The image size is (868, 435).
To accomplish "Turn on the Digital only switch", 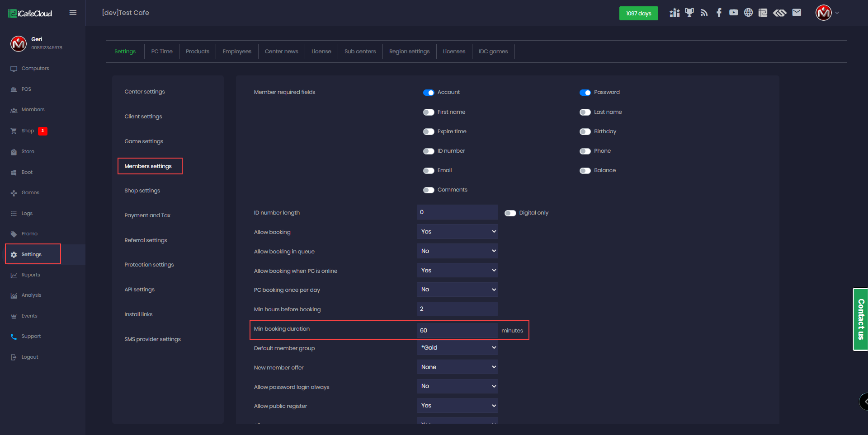I will (x=510, y=213).
